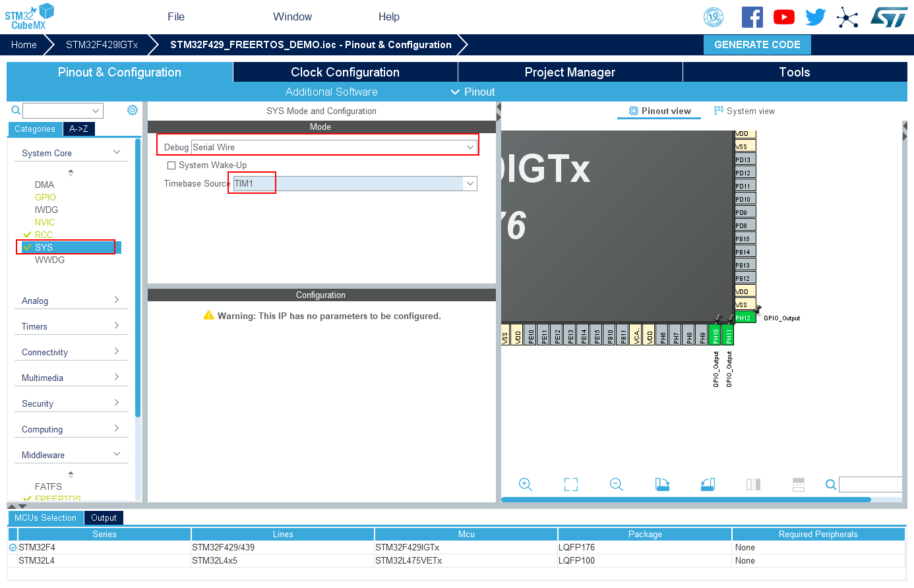Select the green PH10 pin on the chip
This screenshot has width=914, height=588.
point(716,335)
